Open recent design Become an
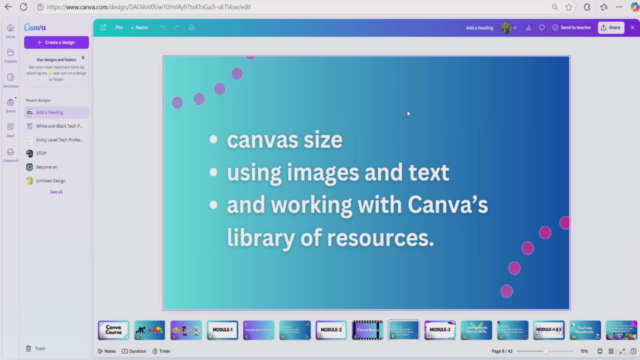 tap(56, 167)
